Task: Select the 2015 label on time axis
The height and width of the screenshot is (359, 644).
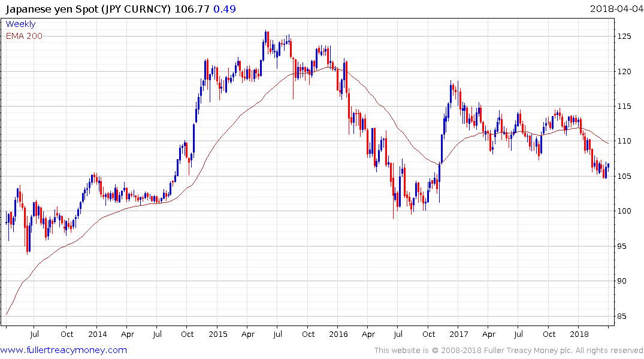Action: [x=217, y=334]
